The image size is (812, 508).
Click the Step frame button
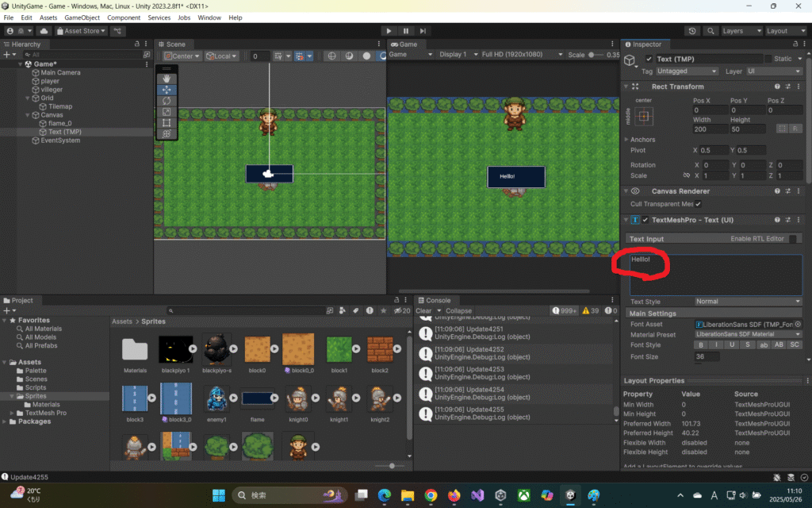423,31
